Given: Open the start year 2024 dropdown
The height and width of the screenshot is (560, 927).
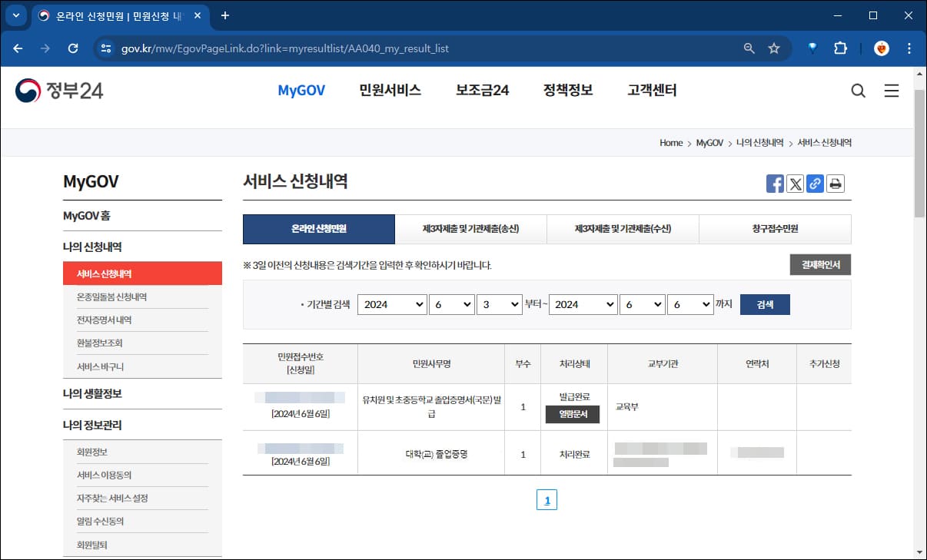Looking at the screenshot, I should (392, 304).
